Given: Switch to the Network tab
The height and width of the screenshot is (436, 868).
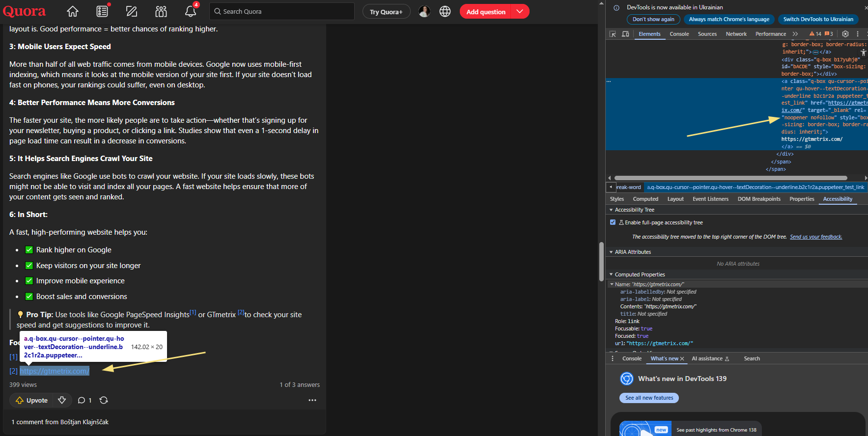Looking at the screenshot, I should (736, 34).
